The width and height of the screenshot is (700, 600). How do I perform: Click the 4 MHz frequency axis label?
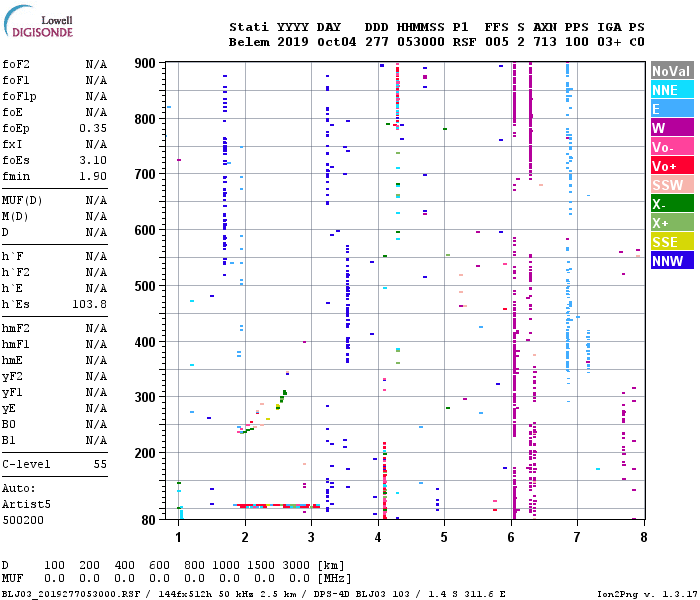point(378,537)
